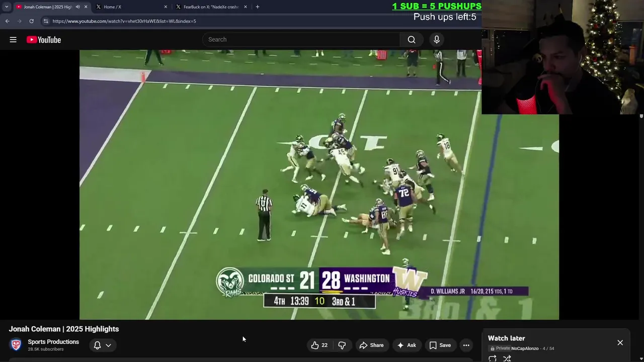The height and width of the screenshot is (362, 644).
Task: Go to YouTube home via logo
Action: 44,40
